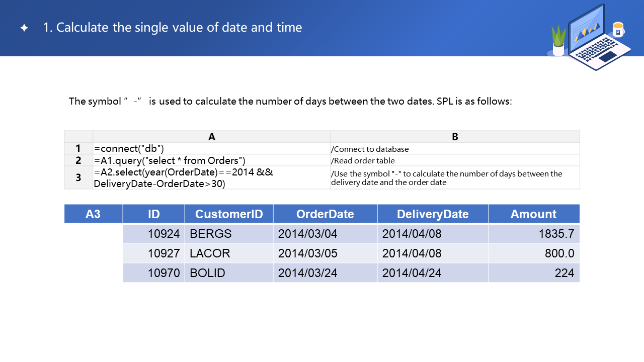Click the four-point star icon in header
This screenshot has width=644, height=362.
24,28
